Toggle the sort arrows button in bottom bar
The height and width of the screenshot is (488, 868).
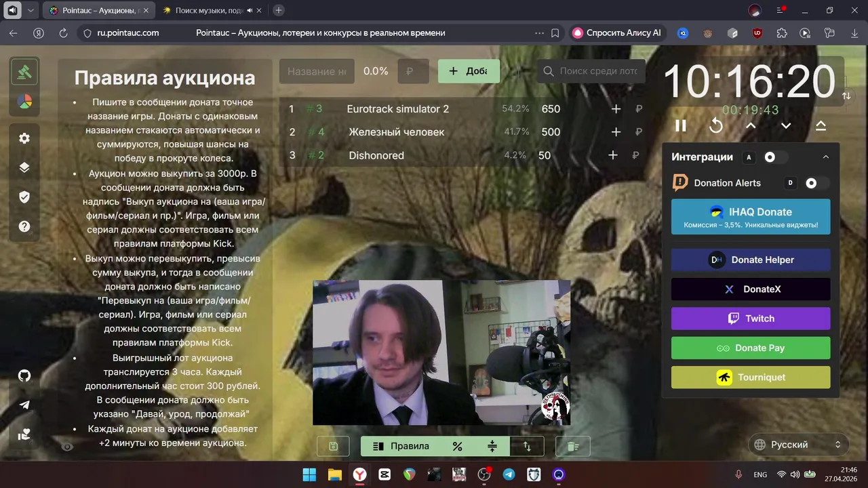click(527, 446)
